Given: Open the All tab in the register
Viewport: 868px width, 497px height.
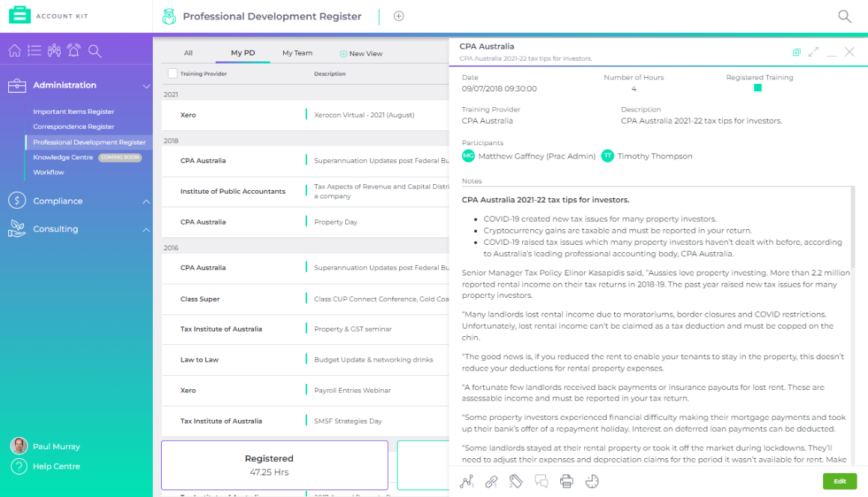Looking at the screenshot, I should 188,52.
